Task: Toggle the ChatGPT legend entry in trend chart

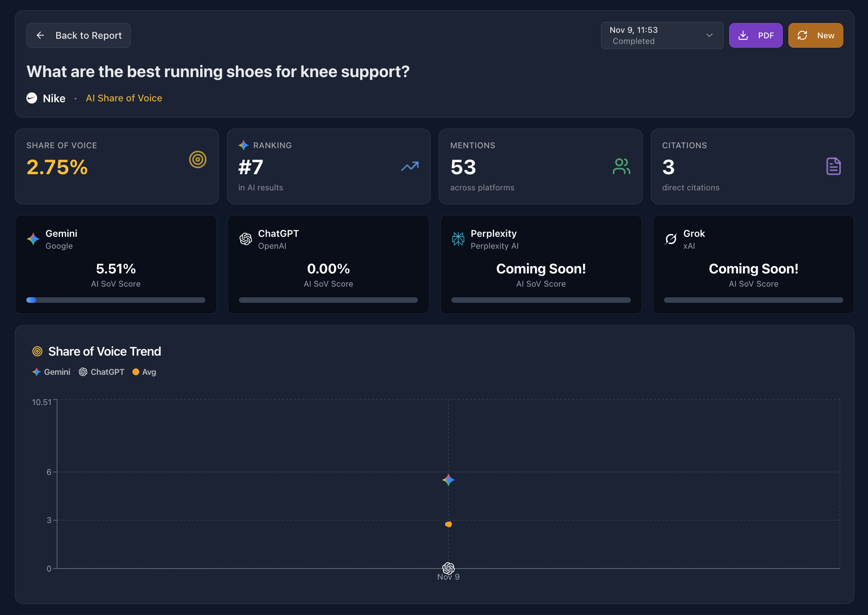Action: [x=101, y=372]
